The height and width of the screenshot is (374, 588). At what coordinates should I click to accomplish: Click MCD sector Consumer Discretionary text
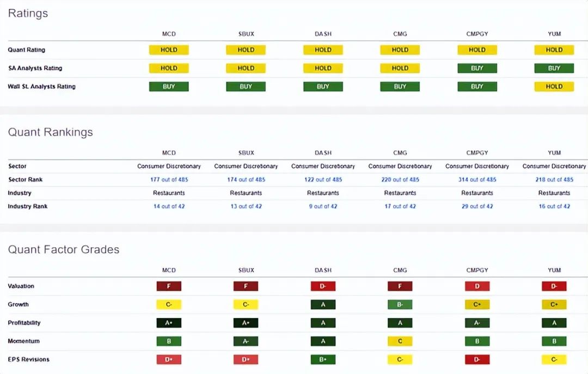click(169, 166)
